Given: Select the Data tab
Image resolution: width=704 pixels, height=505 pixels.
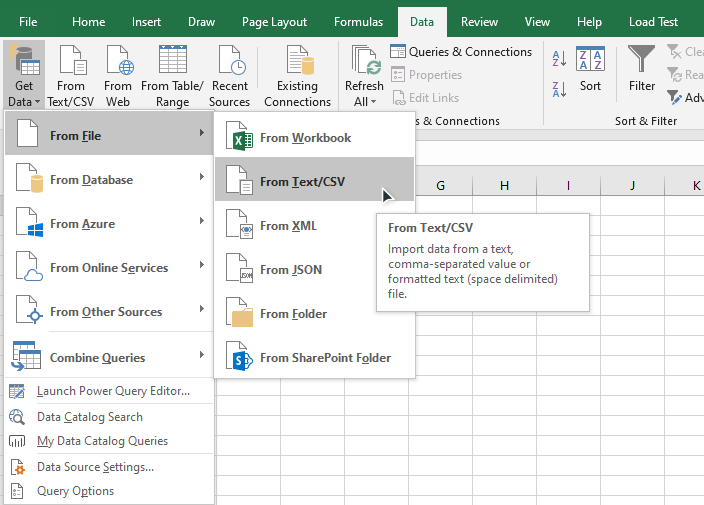Looking at the screenshot, I should [x=422, y=22].
